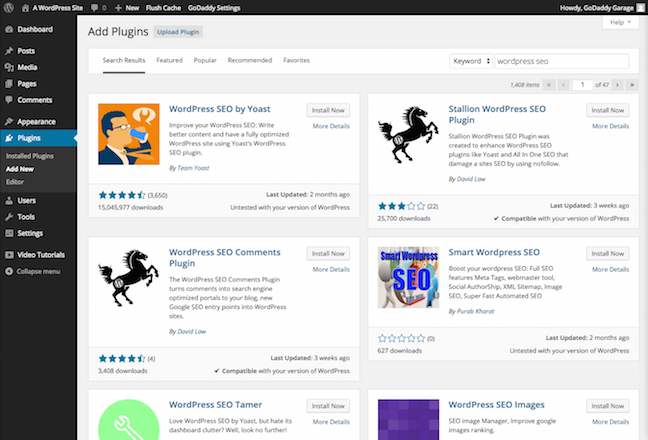The image size is (648, 440).
Task: Open comments bubble in admin bar
Action: pos(98,8)
